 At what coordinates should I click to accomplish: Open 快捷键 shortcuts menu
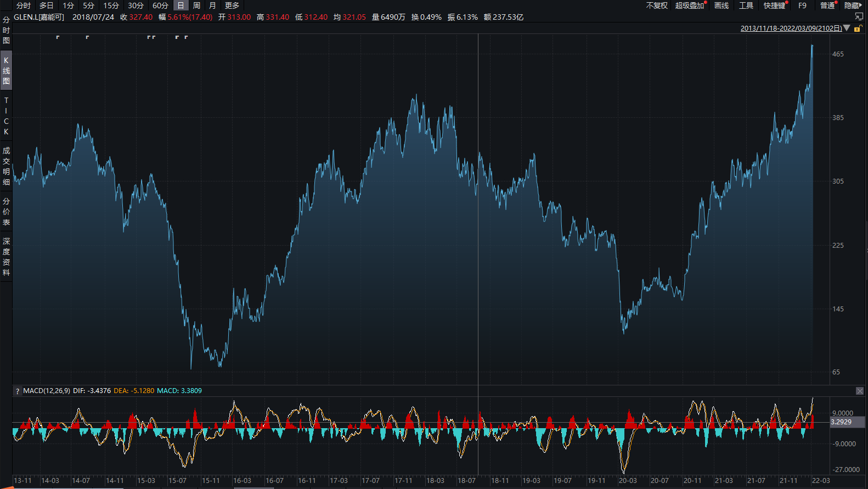click(774, 5)
